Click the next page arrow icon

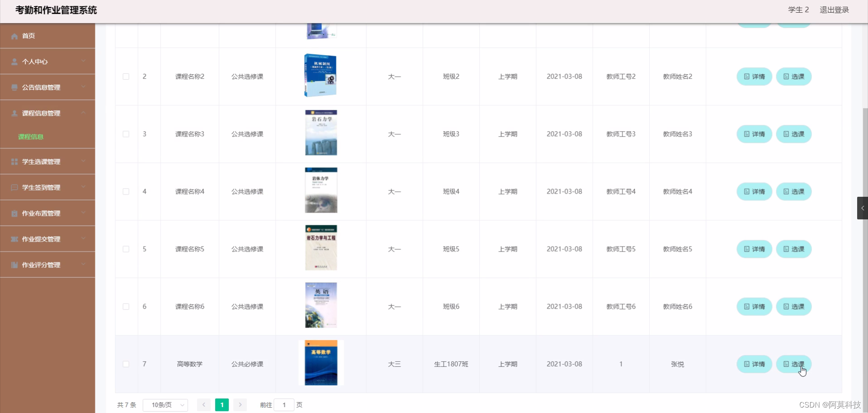[240, 405]
